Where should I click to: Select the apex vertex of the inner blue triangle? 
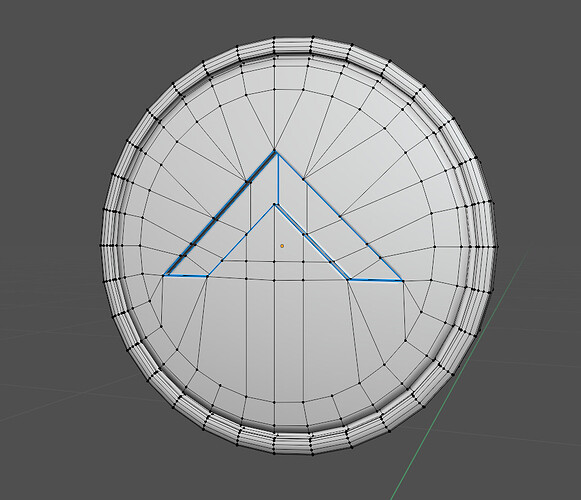[x=275, y=204]
